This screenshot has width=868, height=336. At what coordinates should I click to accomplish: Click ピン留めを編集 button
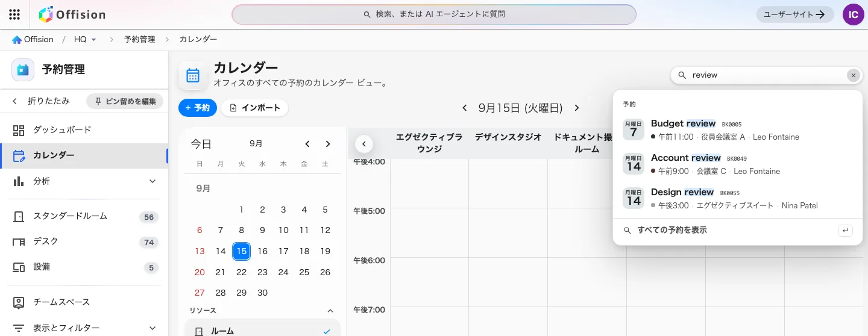(x=125, y=101)
